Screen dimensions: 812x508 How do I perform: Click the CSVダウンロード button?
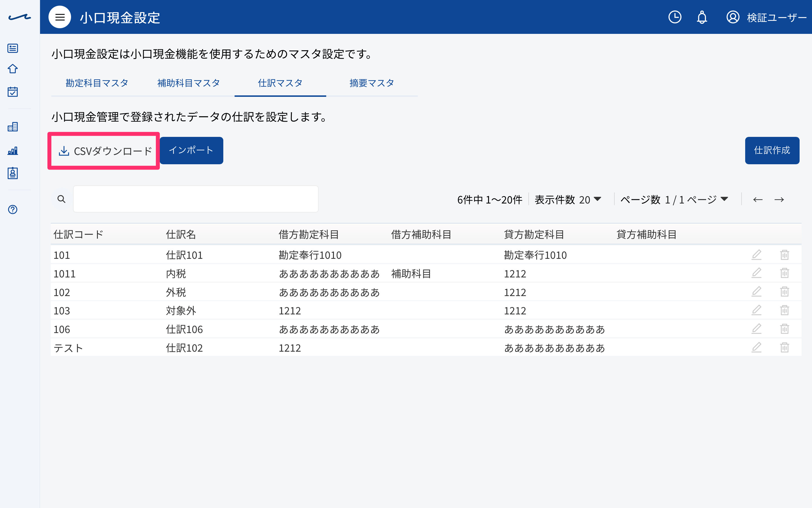[105, 151]
